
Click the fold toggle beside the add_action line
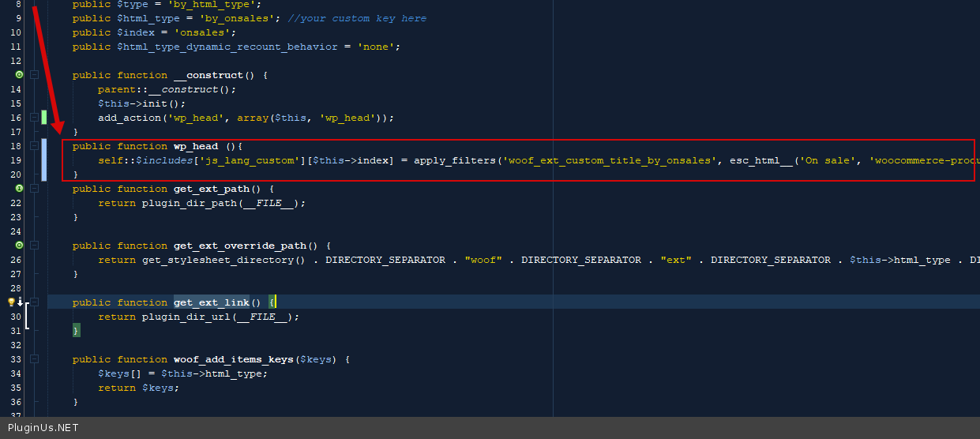(x=34, y=118)
